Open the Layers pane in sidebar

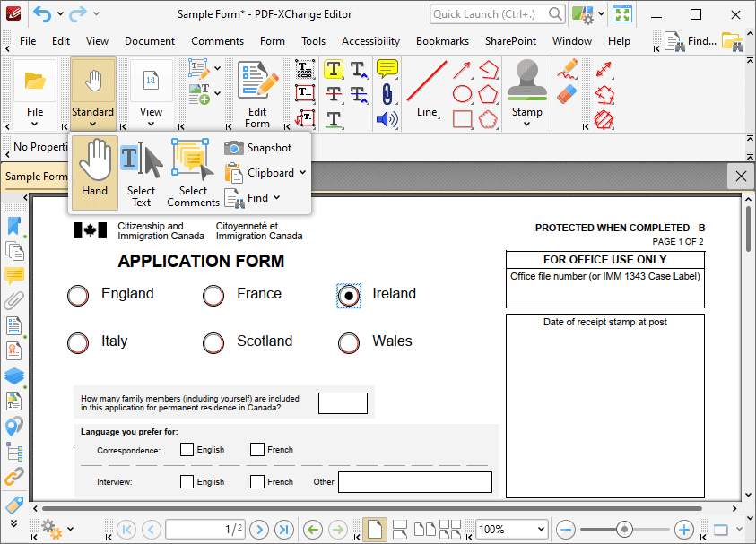pos(14,376)
